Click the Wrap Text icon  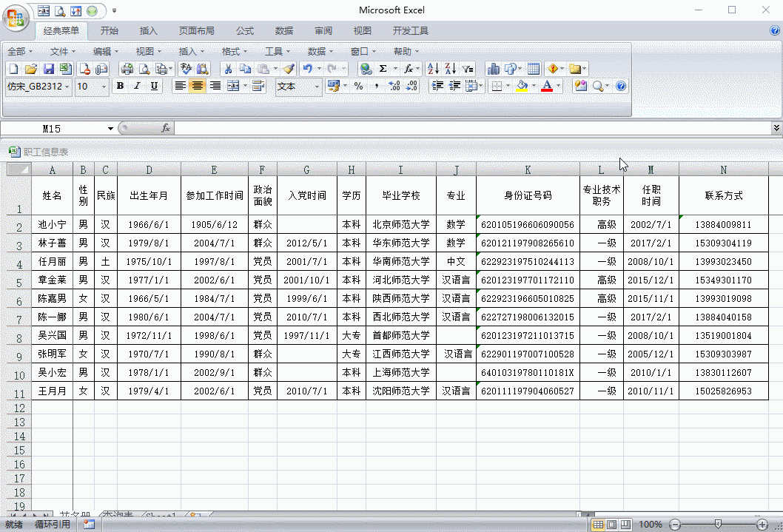pyautogui.click(x=258, y=87)
